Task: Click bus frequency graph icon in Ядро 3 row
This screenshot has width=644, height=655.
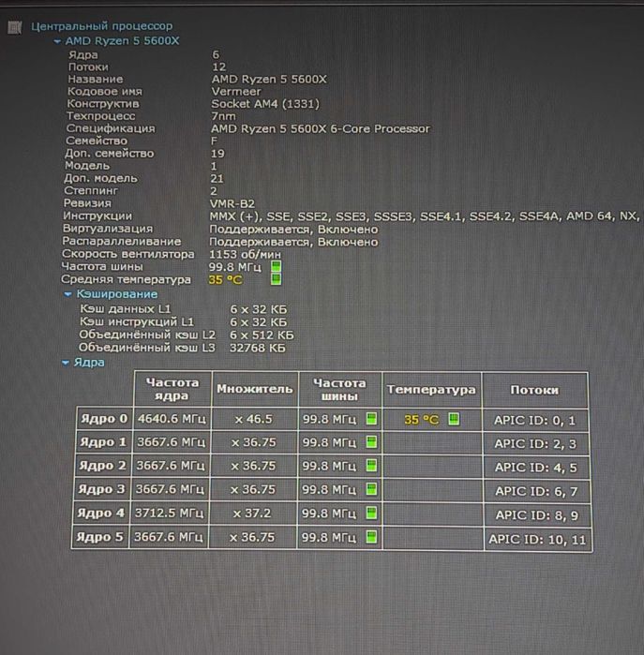Action: tap(371, 489)
